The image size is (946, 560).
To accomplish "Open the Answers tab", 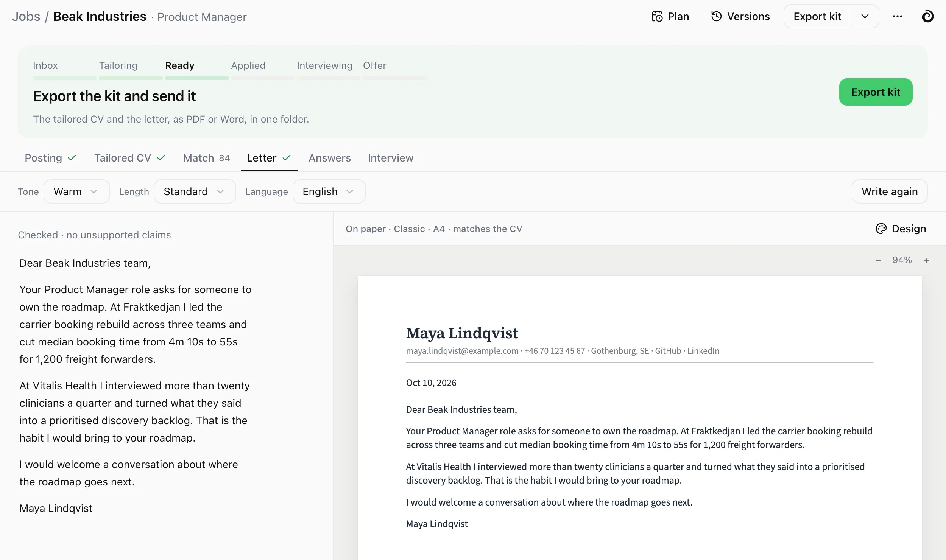I will click(330, 158).
